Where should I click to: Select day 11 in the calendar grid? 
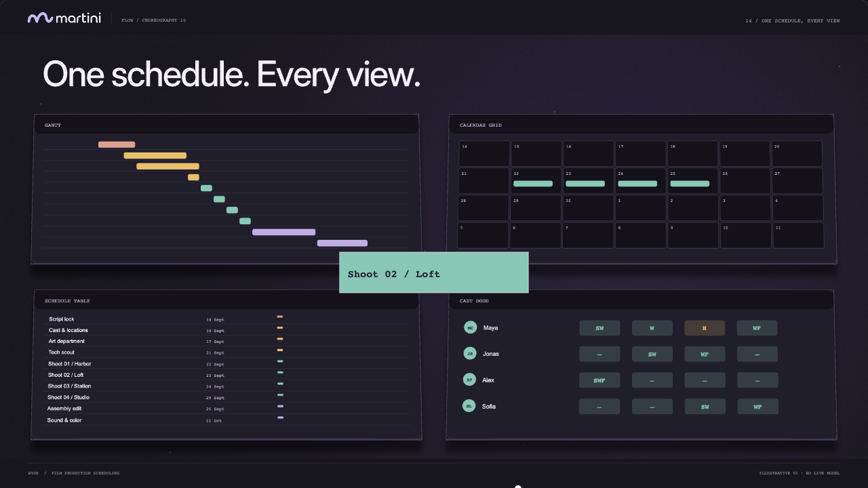[798, 235]
